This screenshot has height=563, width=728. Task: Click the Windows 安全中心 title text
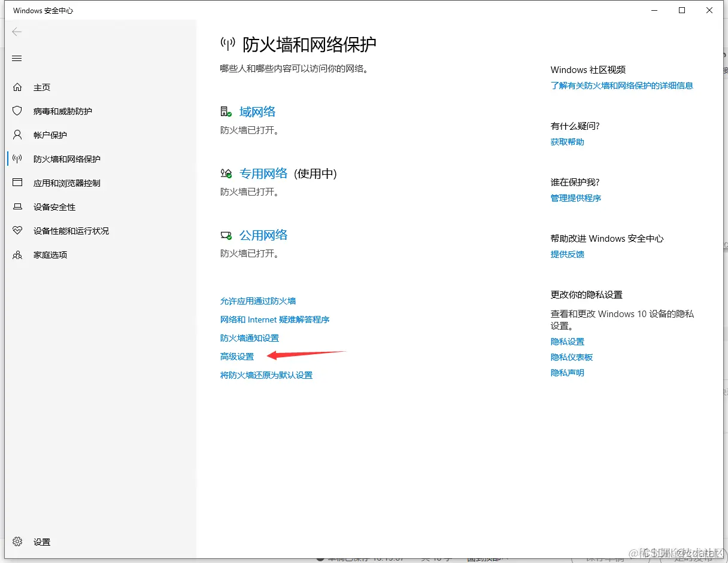43,11
